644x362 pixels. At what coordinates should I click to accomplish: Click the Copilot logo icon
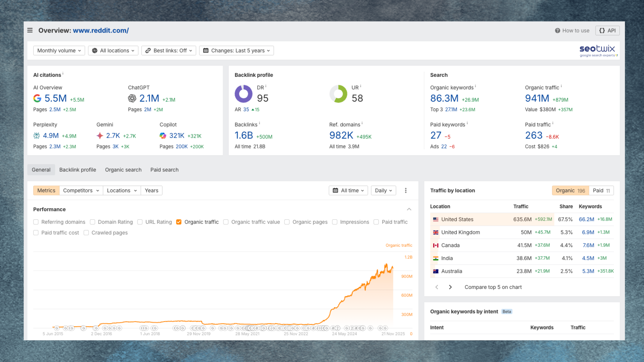pyautogui.click(x=163, y=136)
